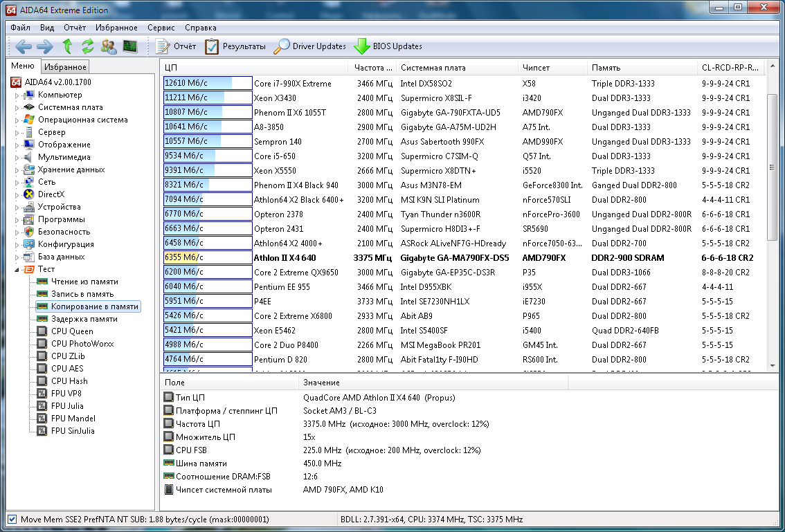This screenshot has height=532, width=785.
Task: Select the Athlon II X4 640 result row
Action: (463, 258)
